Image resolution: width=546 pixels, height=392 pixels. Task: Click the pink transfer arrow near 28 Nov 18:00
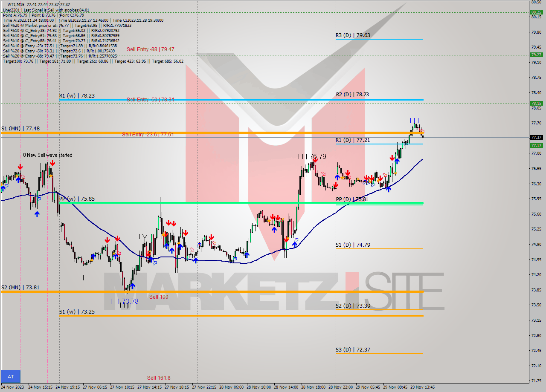point(323,173)
